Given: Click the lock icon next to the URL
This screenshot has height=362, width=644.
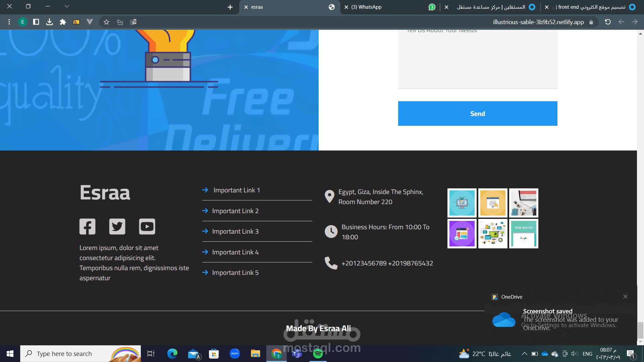Looking at the screenshot, I should 591,22.
